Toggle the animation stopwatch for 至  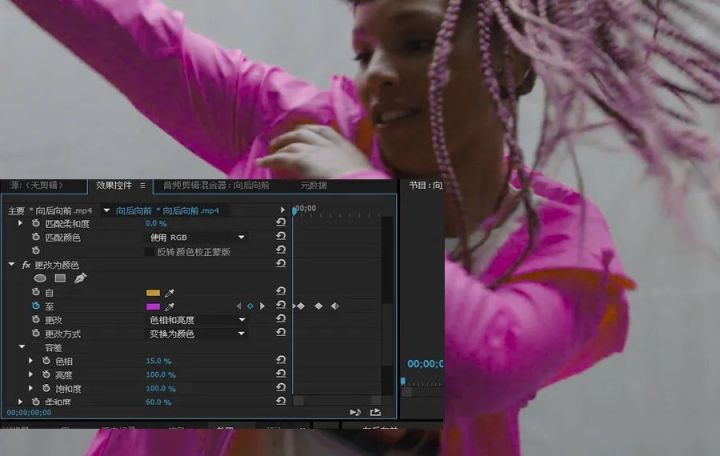(x=36, y=306)
